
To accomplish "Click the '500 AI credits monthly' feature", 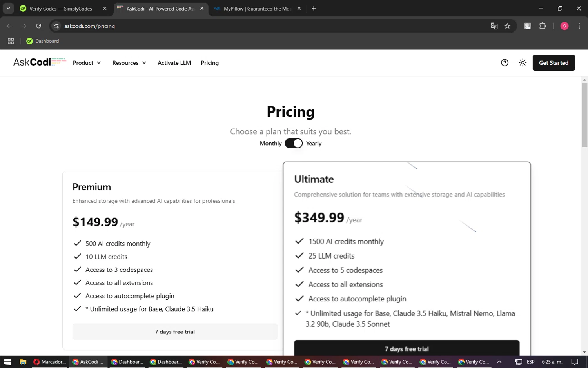I will [118, 244].
